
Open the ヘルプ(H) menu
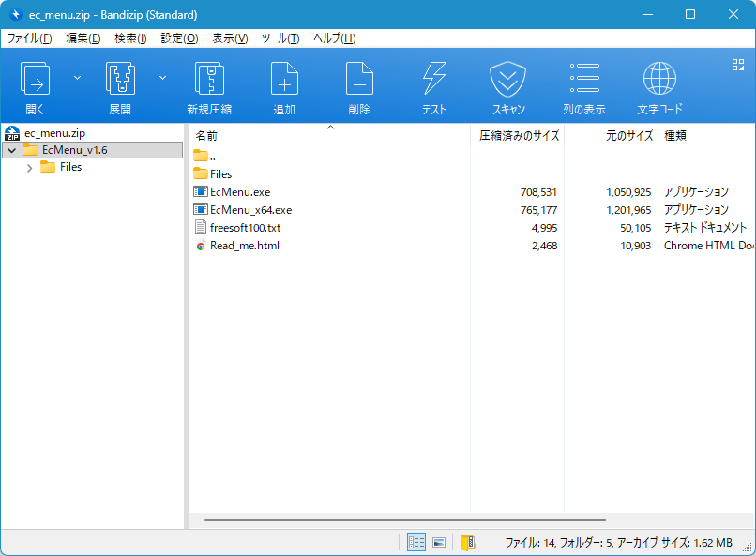pyautogui.click(x=335, y=38)
